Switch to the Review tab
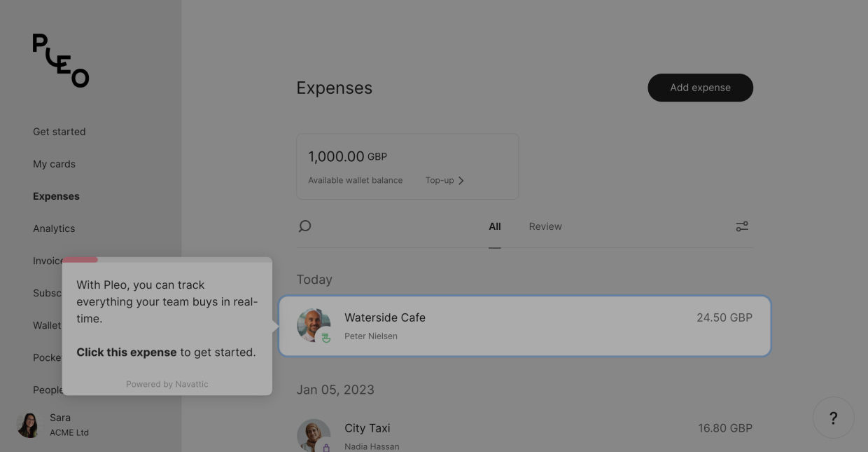 [545, 226]
